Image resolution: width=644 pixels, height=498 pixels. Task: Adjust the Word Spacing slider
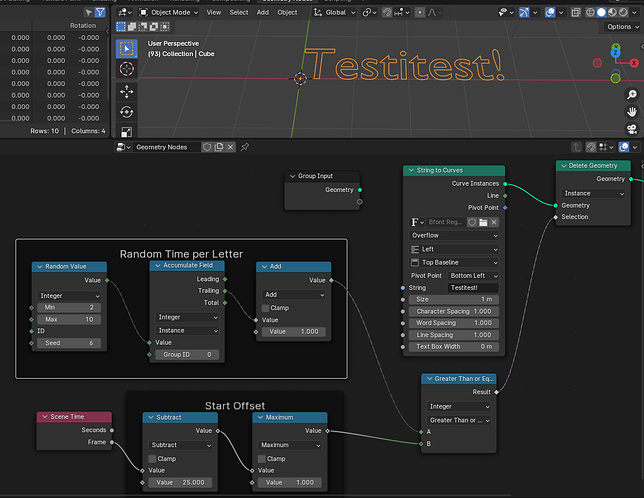click(454, 323)
